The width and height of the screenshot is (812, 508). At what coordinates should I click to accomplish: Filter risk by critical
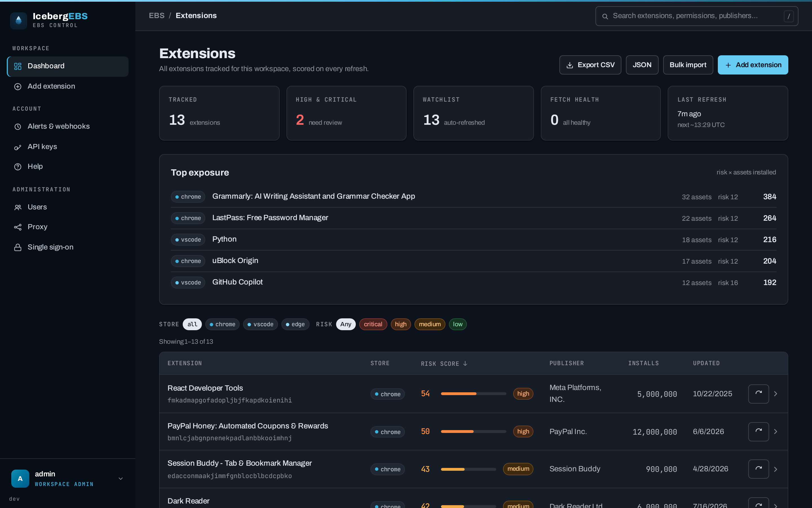(x=373, y=324)
